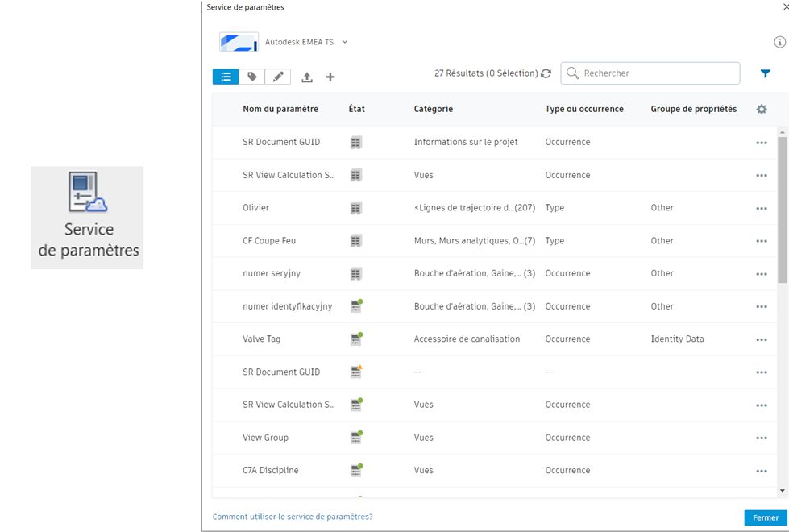Image resolution: width=789 pixels, height=532 pixels.
Task: Click the vertical scrollbar thumb
Action: [782, 210]
